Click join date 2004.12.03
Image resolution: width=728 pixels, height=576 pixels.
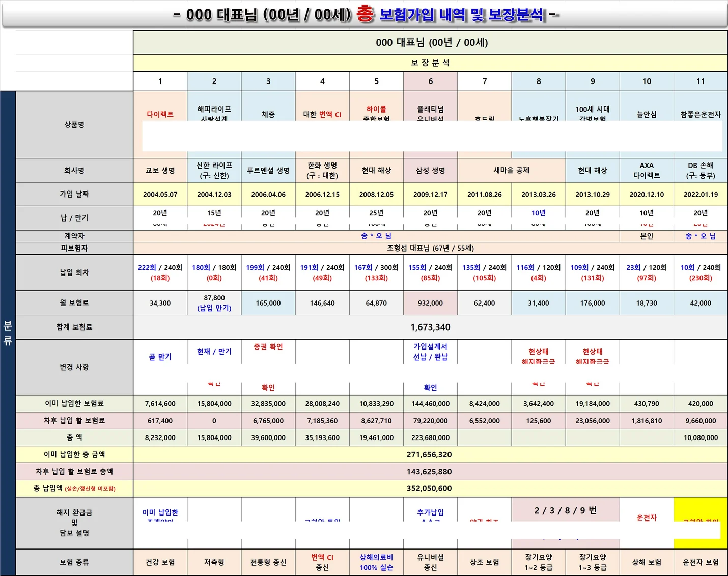coord(214,194)
